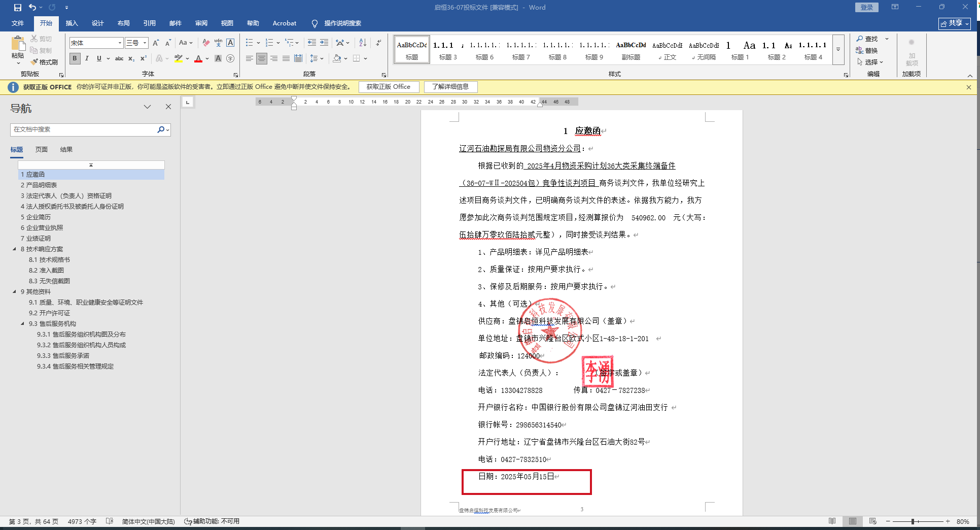Switch to Web Layout view in status bar
Image resolution: width=980 pixels, height=530 pixels.
(x=873, y=521)
